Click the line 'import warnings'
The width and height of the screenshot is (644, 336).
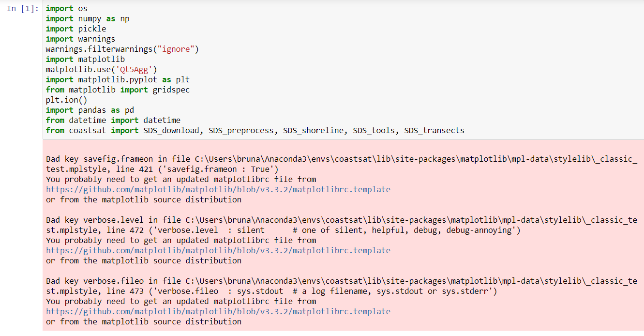pyautogui.click(x=81, y=39)
